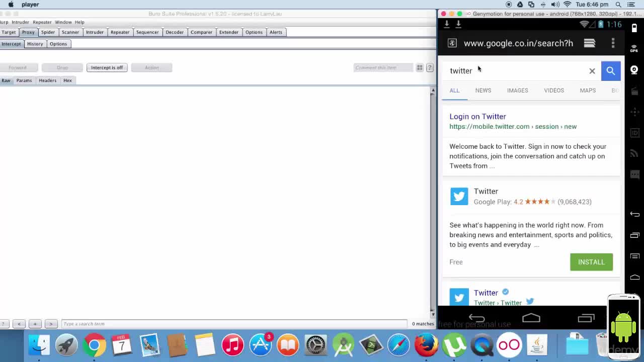Viewport: 644px width, 362px height.
Task: Click the Forward request button
Action: 17,67
